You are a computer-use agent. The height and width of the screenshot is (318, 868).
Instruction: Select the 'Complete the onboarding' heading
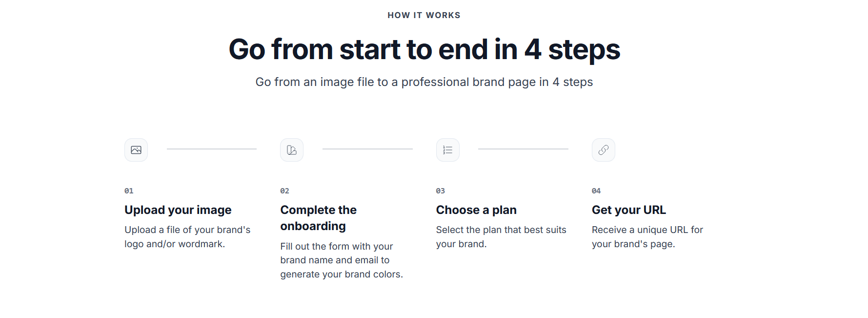coord(319,218)
